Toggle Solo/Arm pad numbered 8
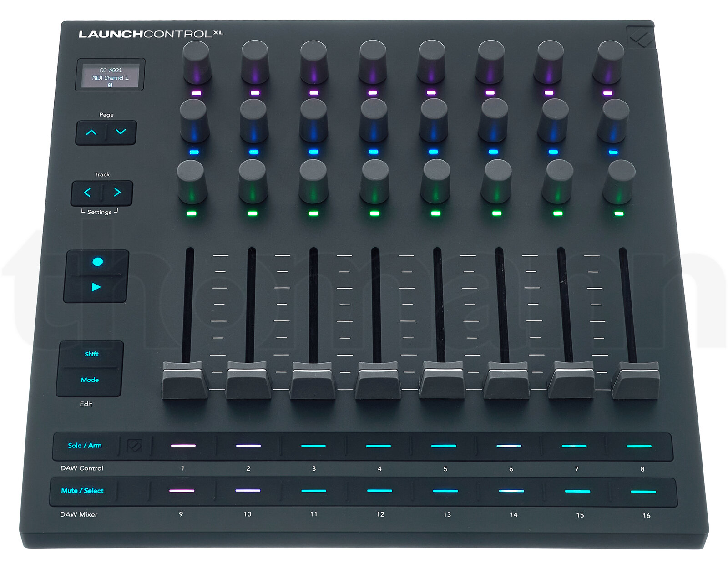This screenshot has width=728, height=569. [639, 447]
